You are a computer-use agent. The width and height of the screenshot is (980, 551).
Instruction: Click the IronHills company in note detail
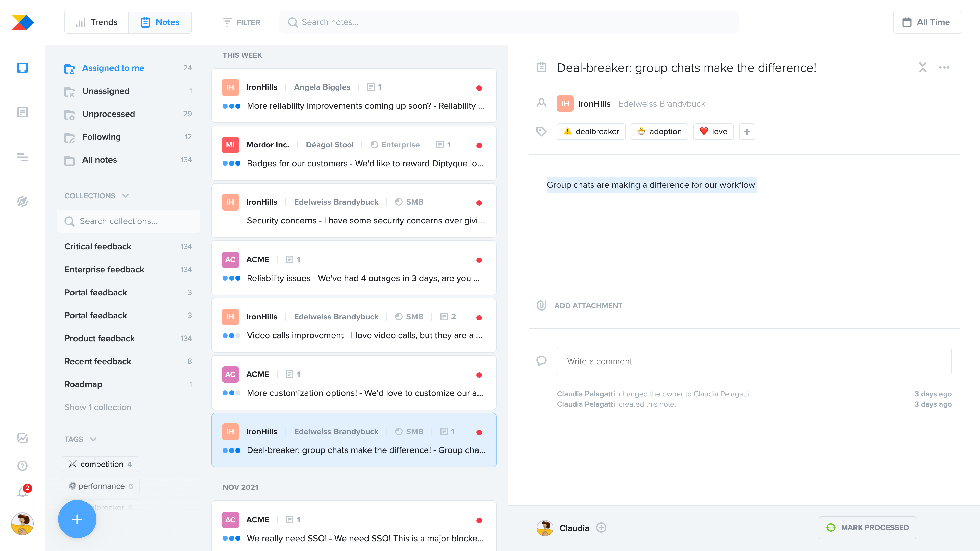[x=594, y=103]
